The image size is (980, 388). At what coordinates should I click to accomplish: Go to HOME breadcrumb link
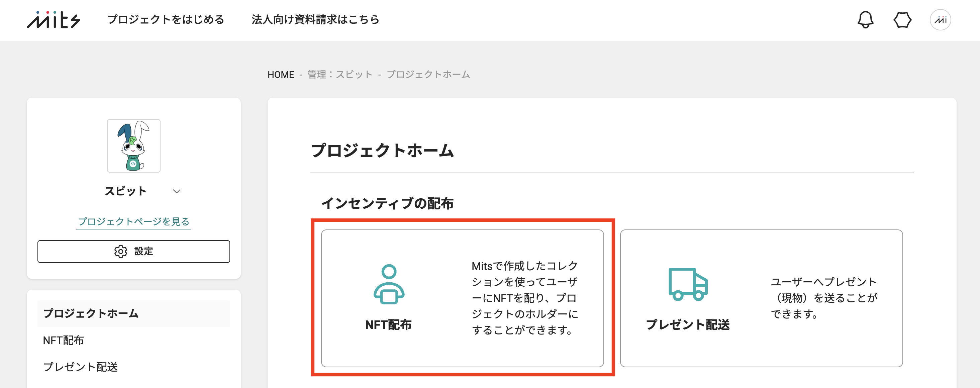(x=281, y=75)
